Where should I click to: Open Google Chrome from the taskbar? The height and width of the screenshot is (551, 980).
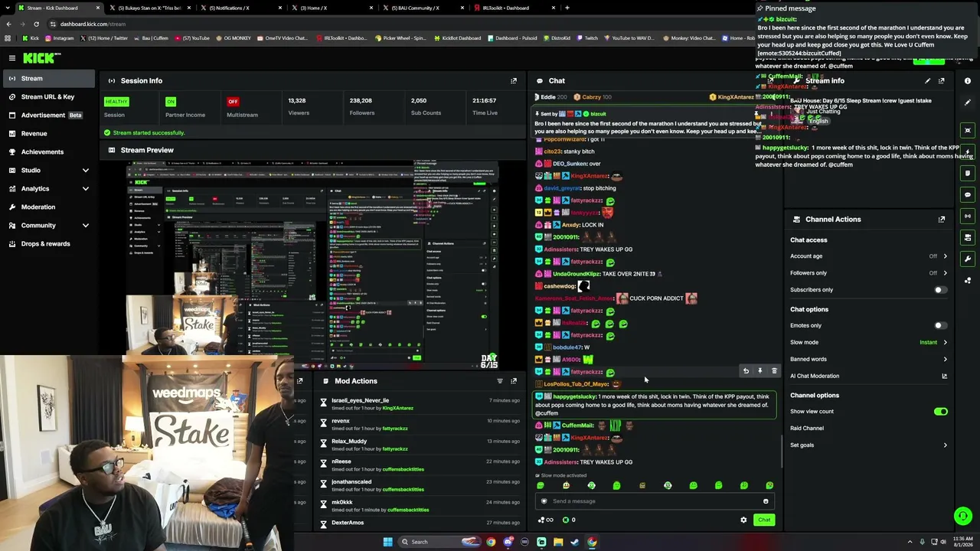(491, 542)
